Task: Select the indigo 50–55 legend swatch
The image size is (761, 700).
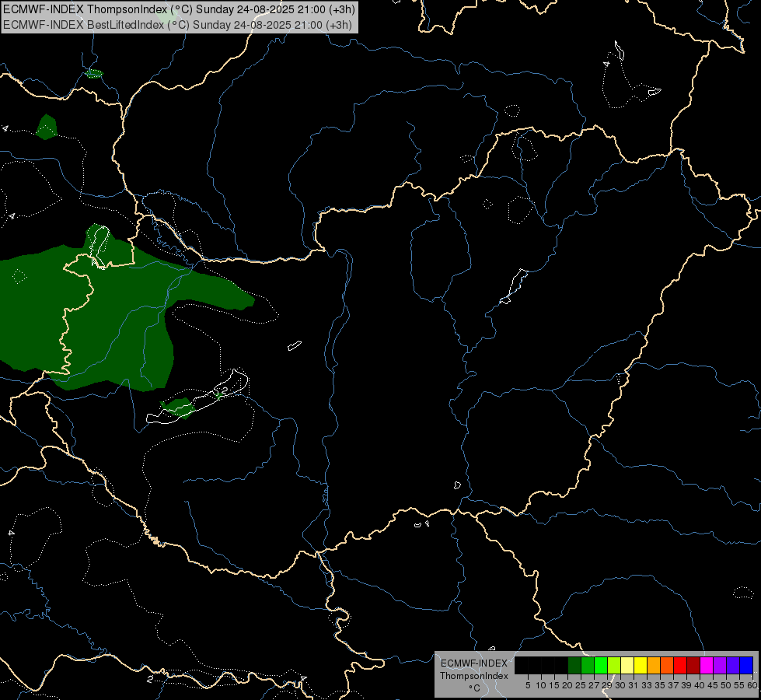Action: point(733,665)
